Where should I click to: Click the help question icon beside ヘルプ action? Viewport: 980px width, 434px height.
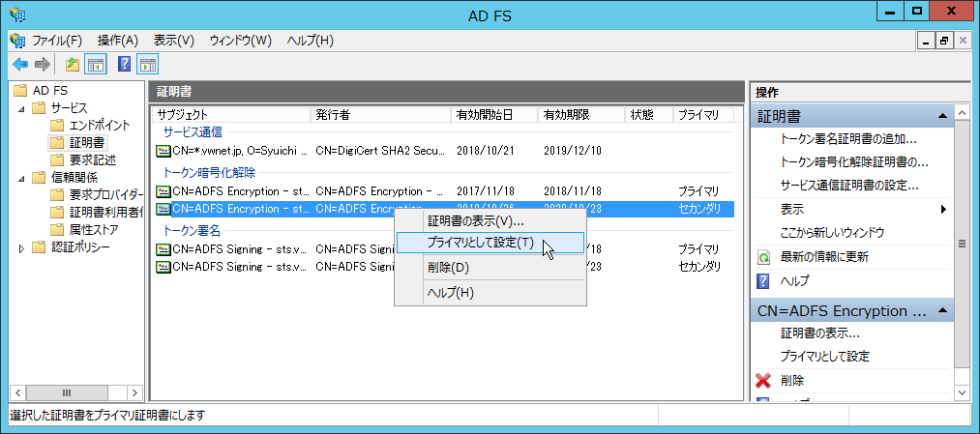[763, 281]
